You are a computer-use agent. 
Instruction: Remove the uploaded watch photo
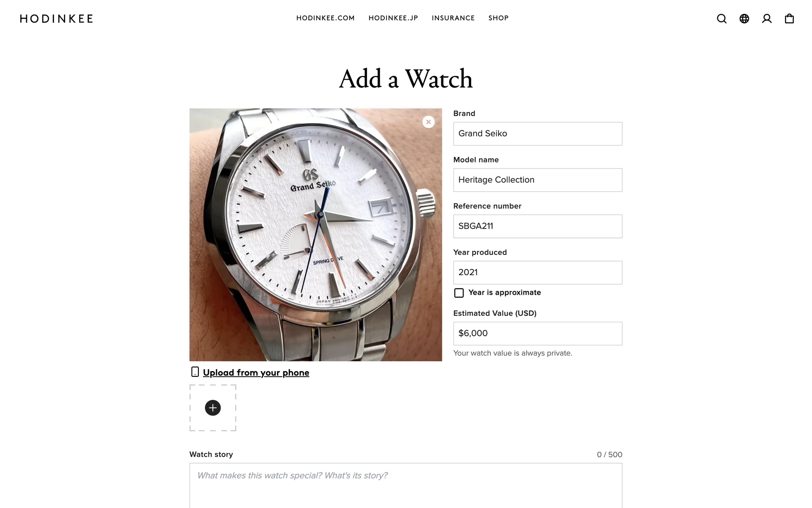[x=428, y=122]
